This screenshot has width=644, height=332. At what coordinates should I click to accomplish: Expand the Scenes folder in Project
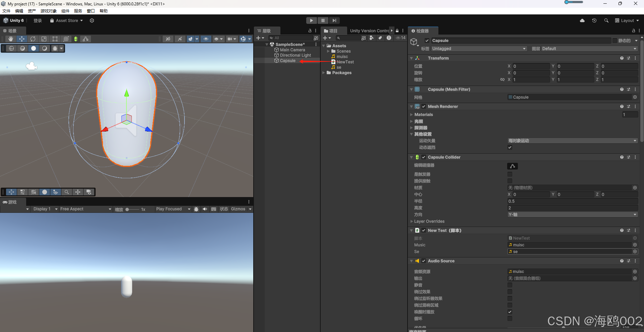click(328, 51)
